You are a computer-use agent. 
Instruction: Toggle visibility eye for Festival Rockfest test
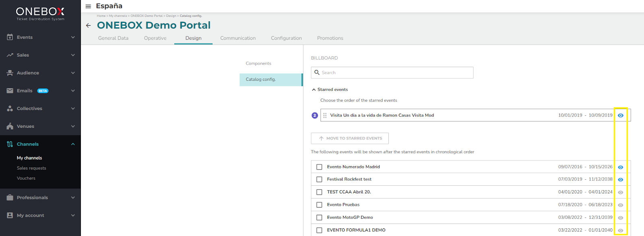pos(621,180)
